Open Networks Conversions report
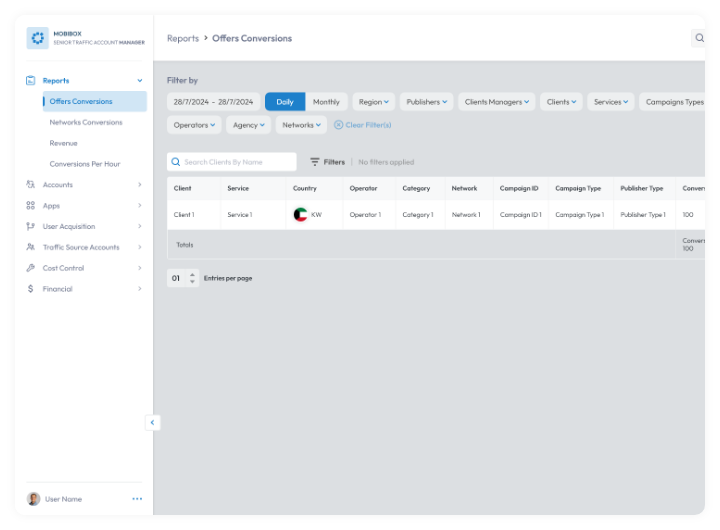Image resolution: width=720 pixels, height=530 pixels. (x=86, y=122)
